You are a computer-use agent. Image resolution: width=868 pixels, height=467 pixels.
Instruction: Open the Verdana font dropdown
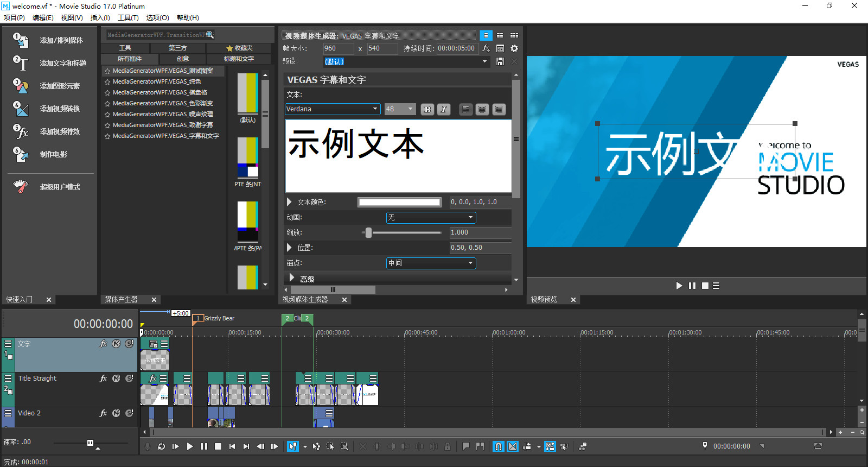[x=333, y=109]
